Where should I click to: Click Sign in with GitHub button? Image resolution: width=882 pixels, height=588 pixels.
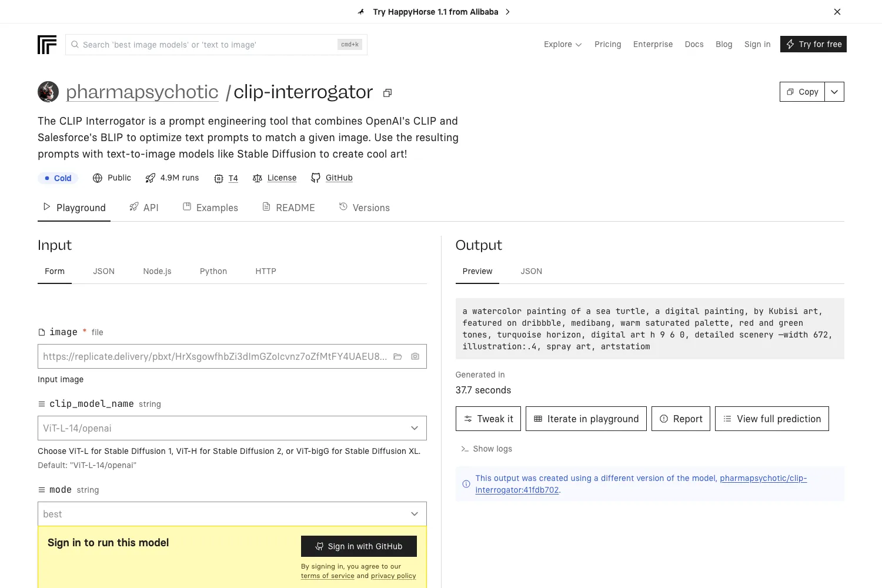pyautogui.click(x=359, y=546)
